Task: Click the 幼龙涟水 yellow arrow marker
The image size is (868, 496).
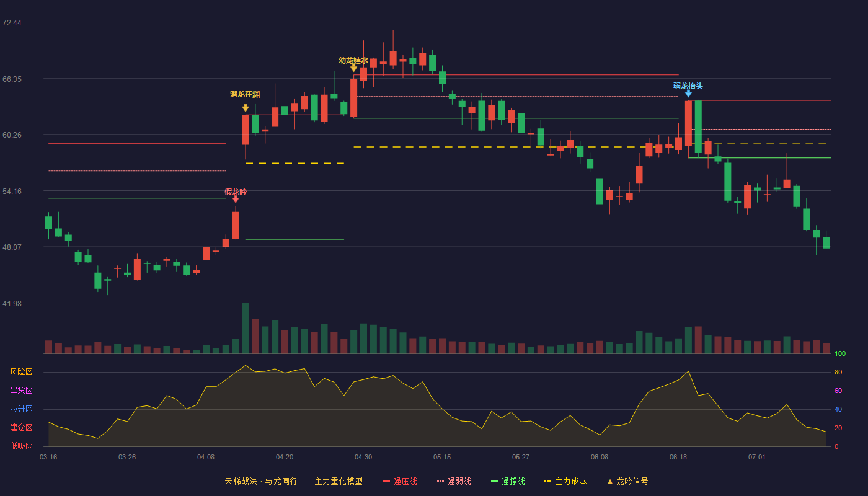Action: pos(354,68)
